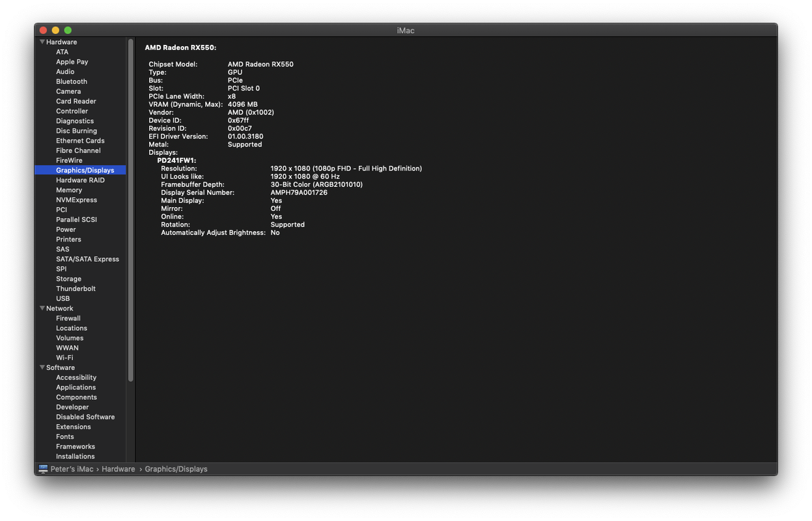Select Disc Burning item
Viewport: 812px width, 521px height.
[76, 131]
